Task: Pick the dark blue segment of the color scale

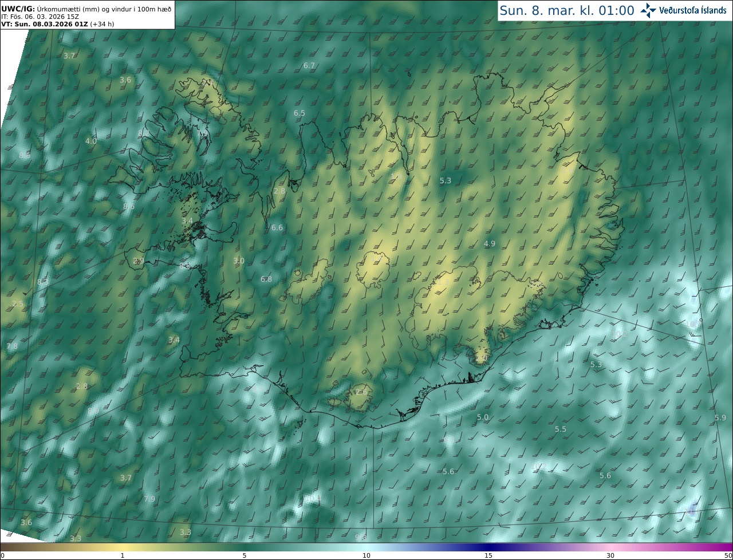Action: 488,547
